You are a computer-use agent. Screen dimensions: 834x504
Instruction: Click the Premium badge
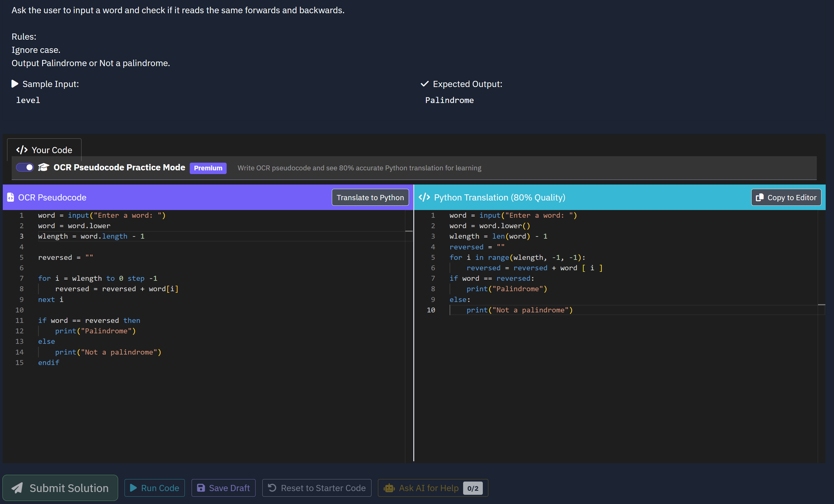[208, 168]
